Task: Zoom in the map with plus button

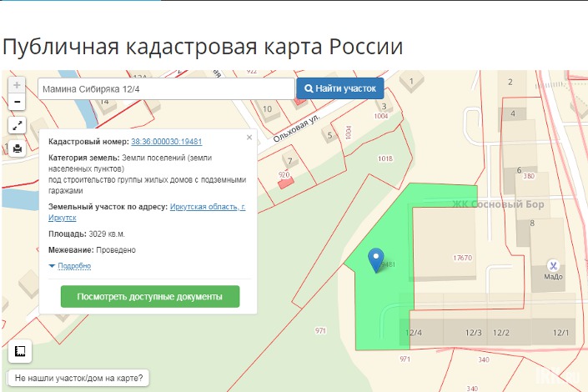Action: click(17, 85)
